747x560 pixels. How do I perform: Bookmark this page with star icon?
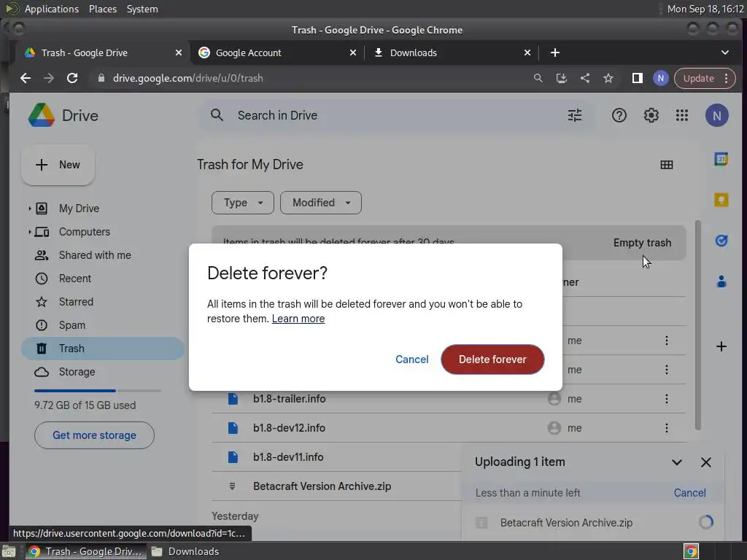tap(608, 78)
